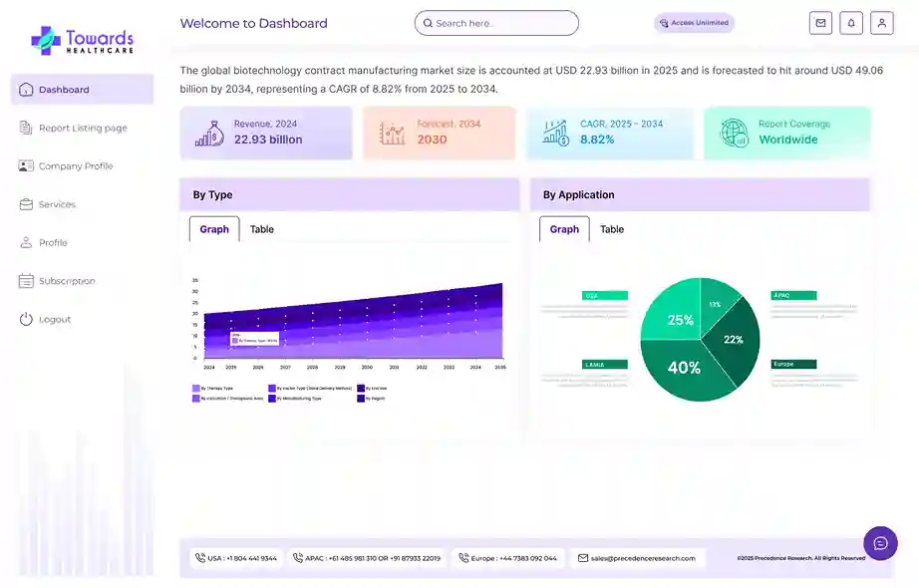Toggle the By Therapy Type legend swatch
Screen dimensions: 919x588
(195, 388)
